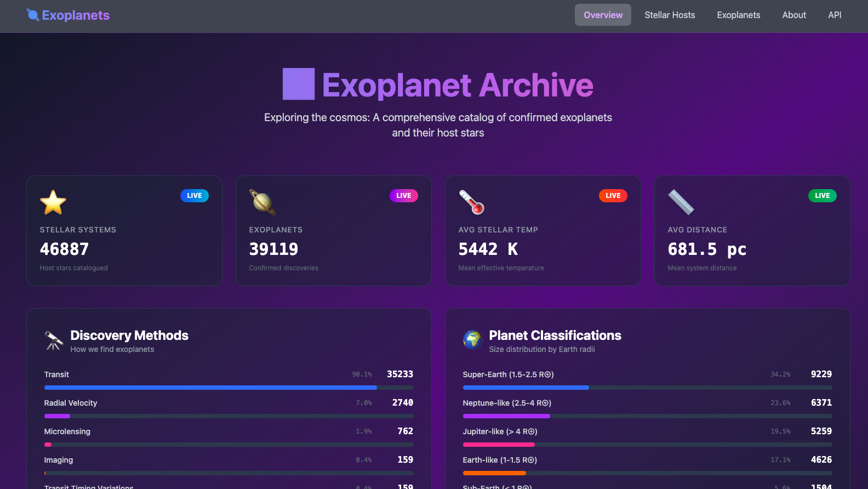868x489 pixels.
Task: Open the Overview tab
Action: pos(603,15)
